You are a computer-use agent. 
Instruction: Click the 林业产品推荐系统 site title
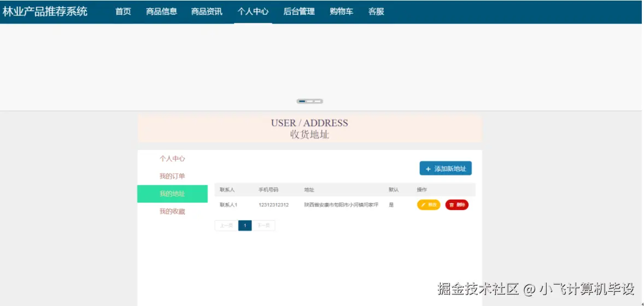click(45, 11)
